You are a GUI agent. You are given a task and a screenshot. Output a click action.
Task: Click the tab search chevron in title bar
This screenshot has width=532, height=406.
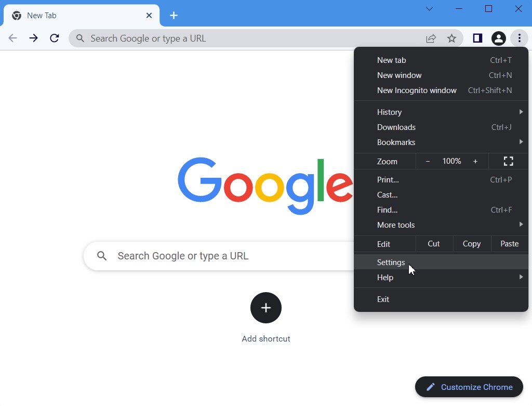coord(429,9)
